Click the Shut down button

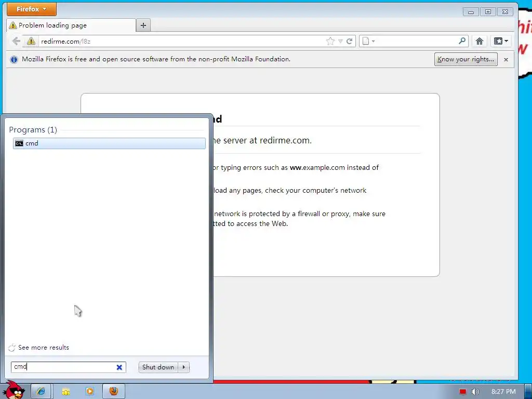158,367
